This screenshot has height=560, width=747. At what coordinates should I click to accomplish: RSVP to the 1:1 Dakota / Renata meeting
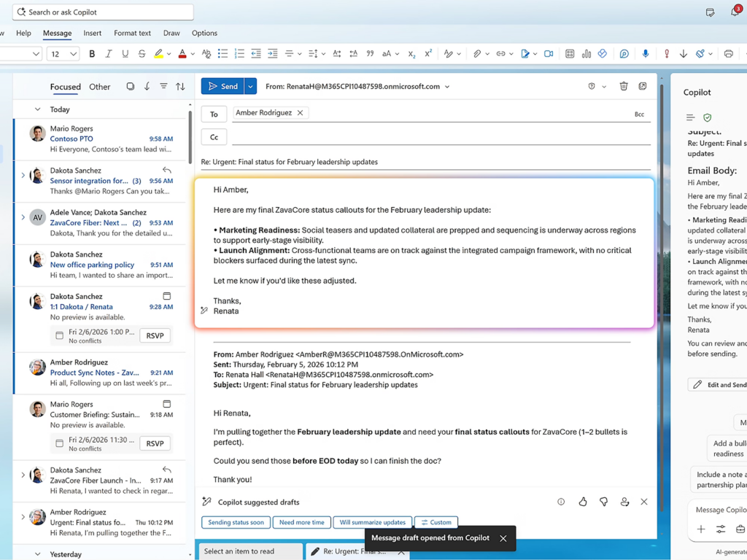(154, 335)
